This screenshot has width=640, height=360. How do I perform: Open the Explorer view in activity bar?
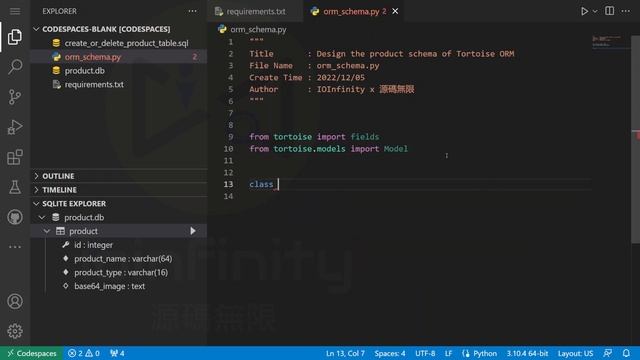pos(15,37)
